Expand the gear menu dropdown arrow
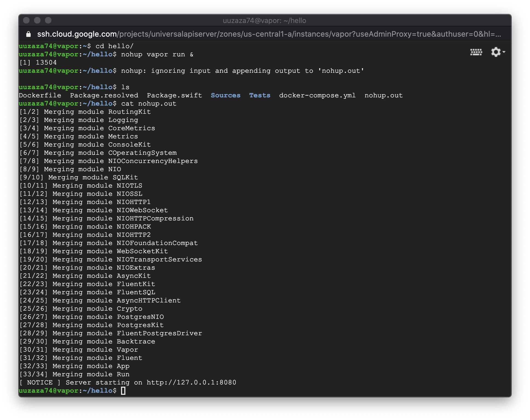Image resolution: width=530 pixels, height=420 pixels. [x=504, y=52]
